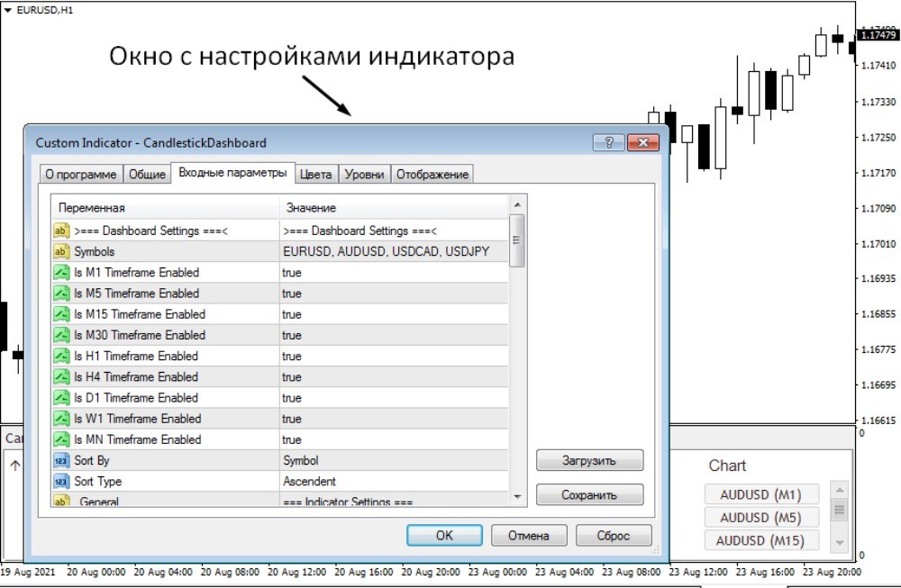Open the AUDUSD (M1) chart button
The height and width of the screenshot is (588, 901).
pos(760,494)
